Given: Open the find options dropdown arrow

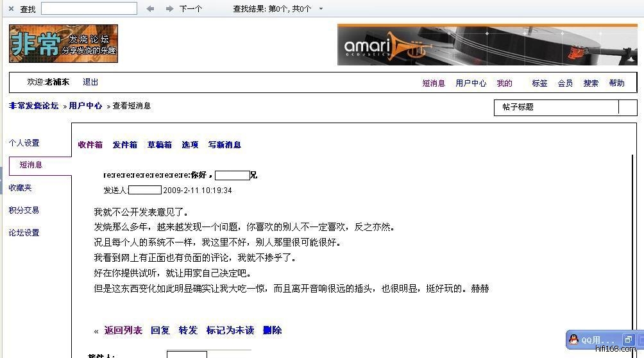Looking at the screenshot, I should 321,9.
